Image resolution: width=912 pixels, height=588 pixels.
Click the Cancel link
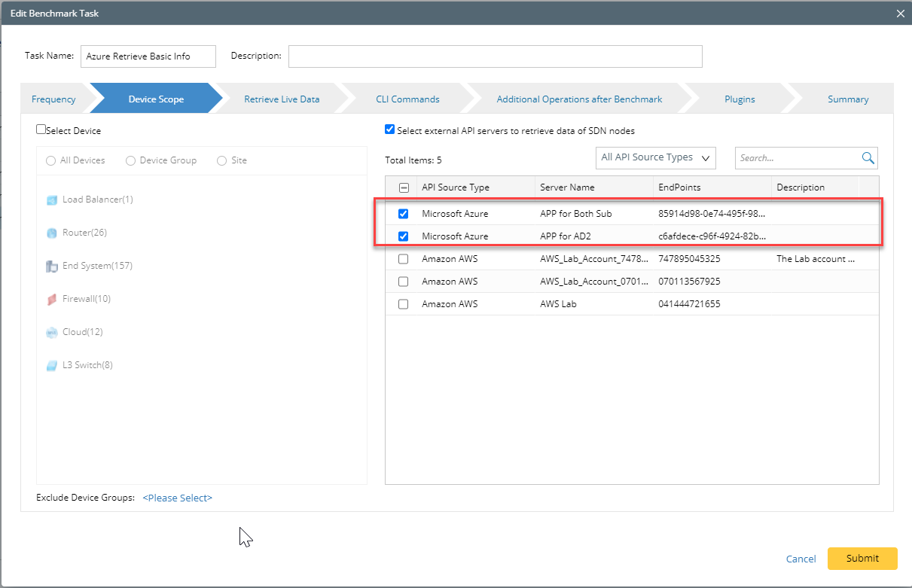[801, 559]
